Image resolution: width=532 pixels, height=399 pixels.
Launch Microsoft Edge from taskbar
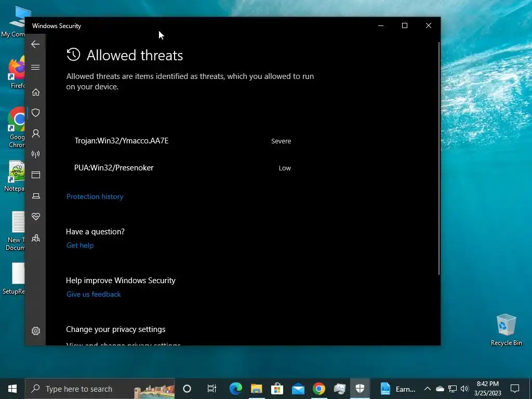click(236, 389)
